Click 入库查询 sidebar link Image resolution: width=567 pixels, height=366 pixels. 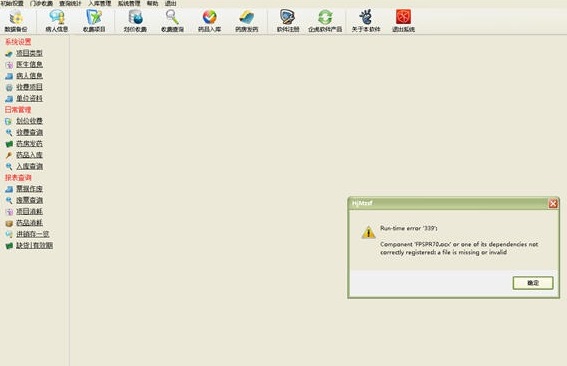pyautogui.click(x=29, y=166)
